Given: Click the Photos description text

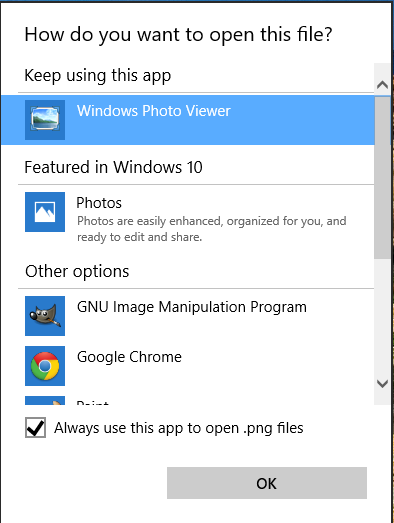Looking at the screenshot, I should (x=212, y=229).
